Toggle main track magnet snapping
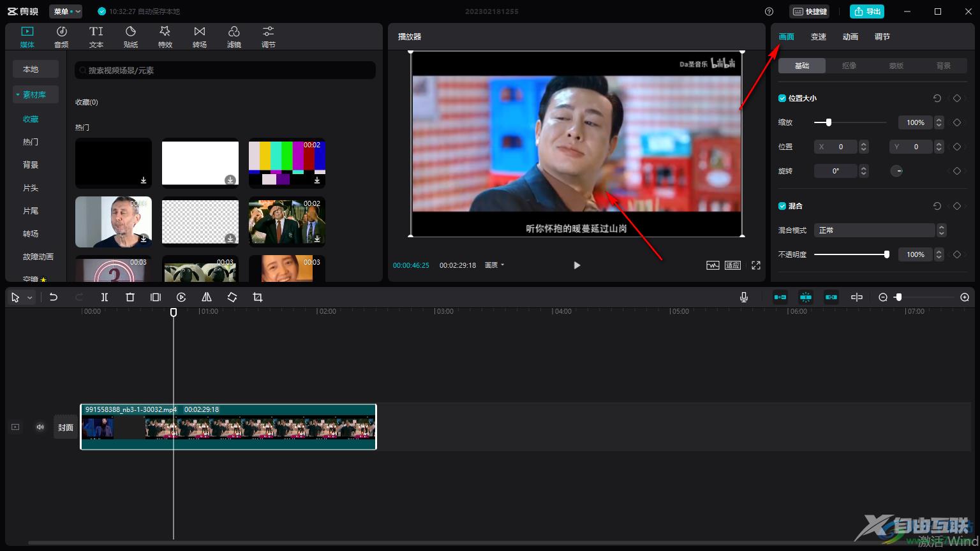The width and height of the screenshot is (980, 551). (780, 297)
